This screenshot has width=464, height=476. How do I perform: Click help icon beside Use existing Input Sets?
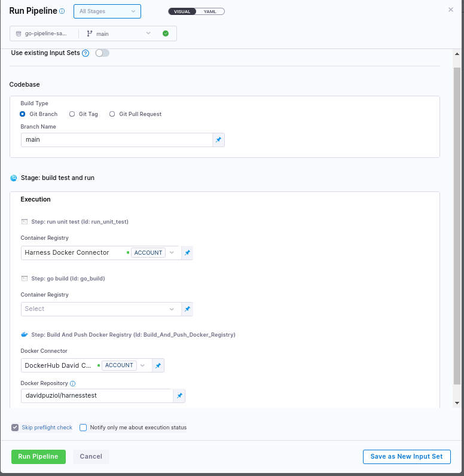coord(86,53)
